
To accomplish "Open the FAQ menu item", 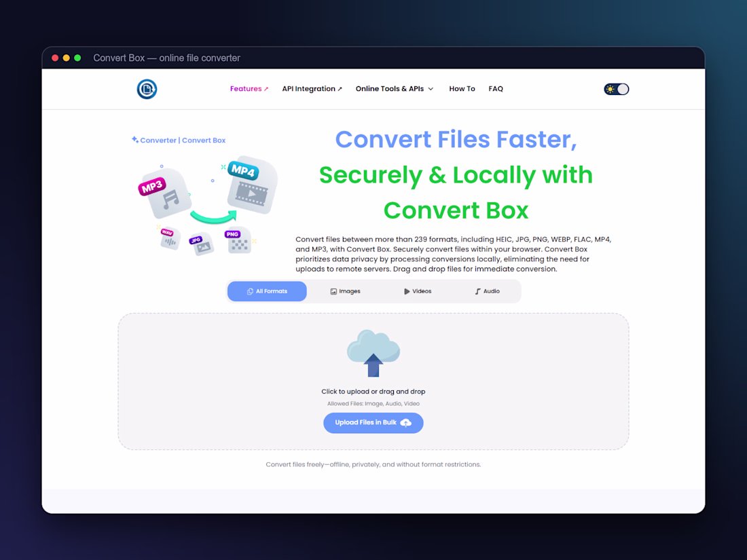I will (x=496, y=89).
